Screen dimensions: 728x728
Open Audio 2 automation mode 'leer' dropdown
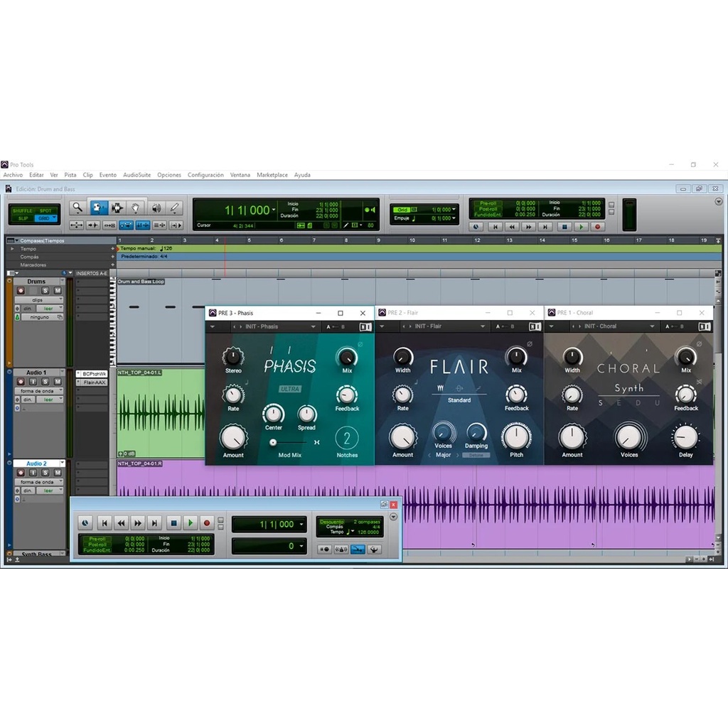point(50,491)
